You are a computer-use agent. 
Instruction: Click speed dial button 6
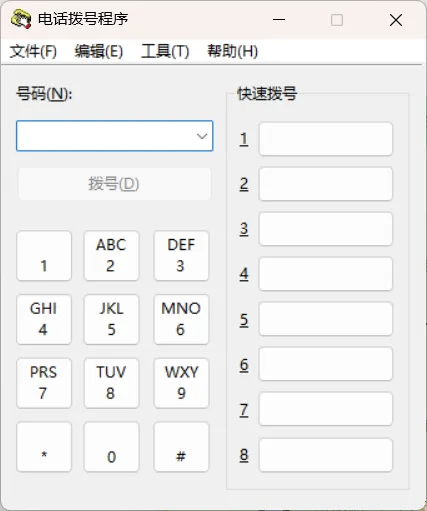coord(326,364)
